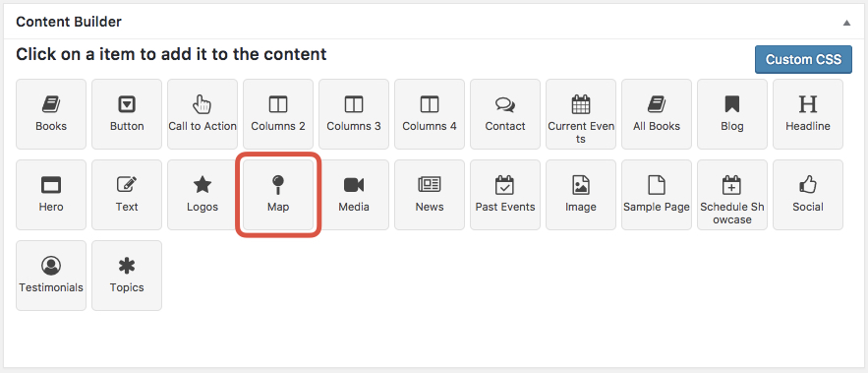
Task: Add the Books item to content
Action: click(51, 114)
